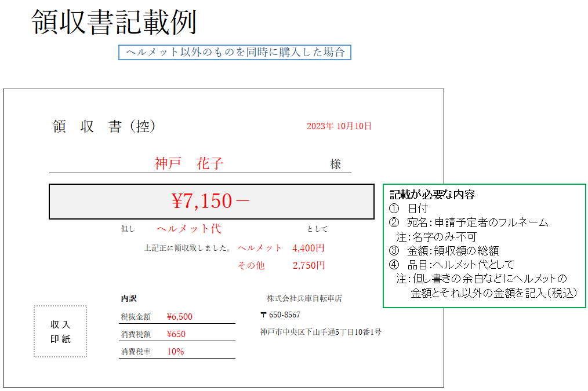Click the として text after item description
588x391 pixels.
coord(317,229)
